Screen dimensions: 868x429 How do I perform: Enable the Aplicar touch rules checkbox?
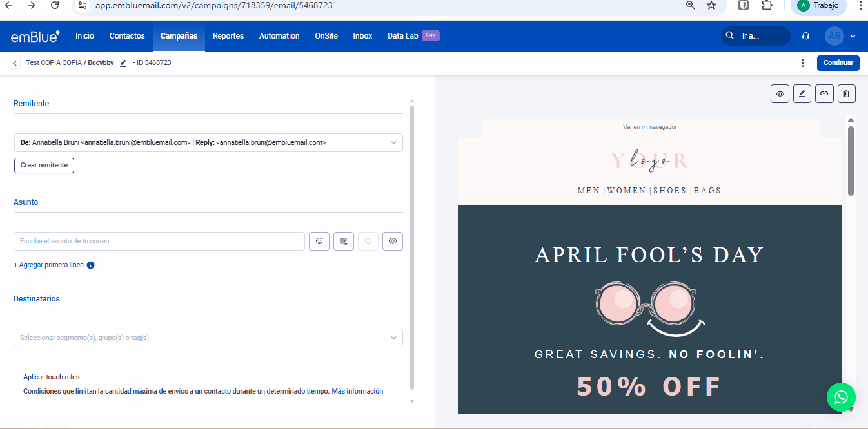pos(17,377)
